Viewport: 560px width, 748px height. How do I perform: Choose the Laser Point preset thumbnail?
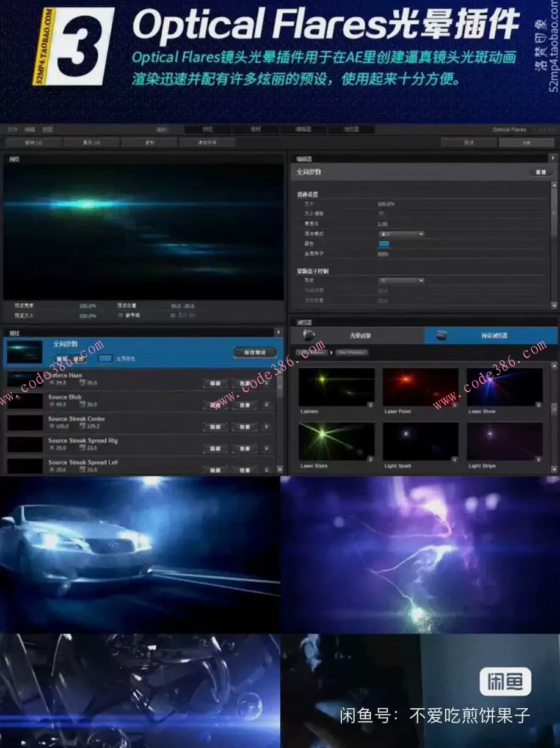420,386
